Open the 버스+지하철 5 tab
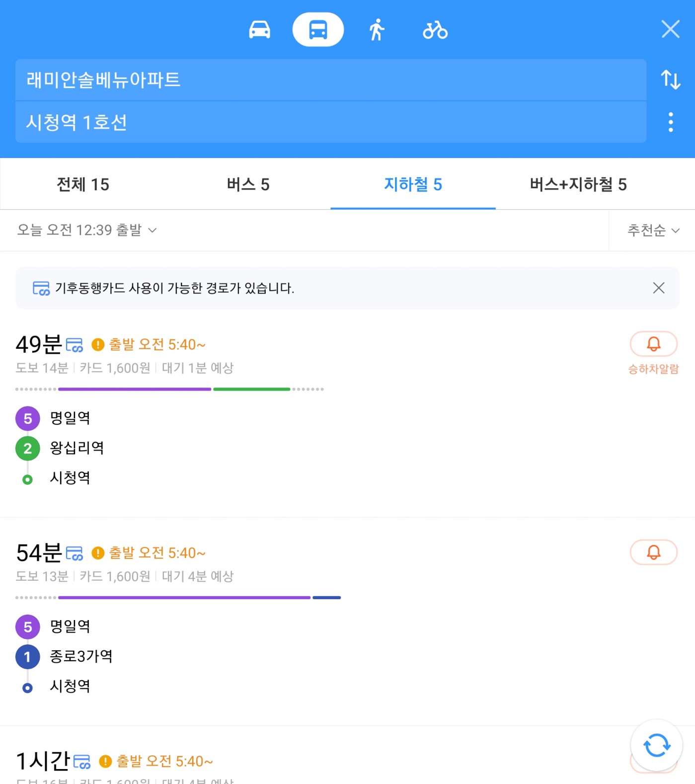This screenshot has height=784, width=695. tap(578, 184)
